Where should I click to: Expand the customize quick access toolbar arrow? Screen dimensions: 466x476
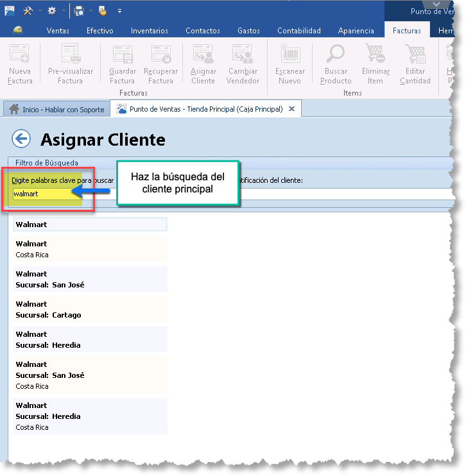119,11
